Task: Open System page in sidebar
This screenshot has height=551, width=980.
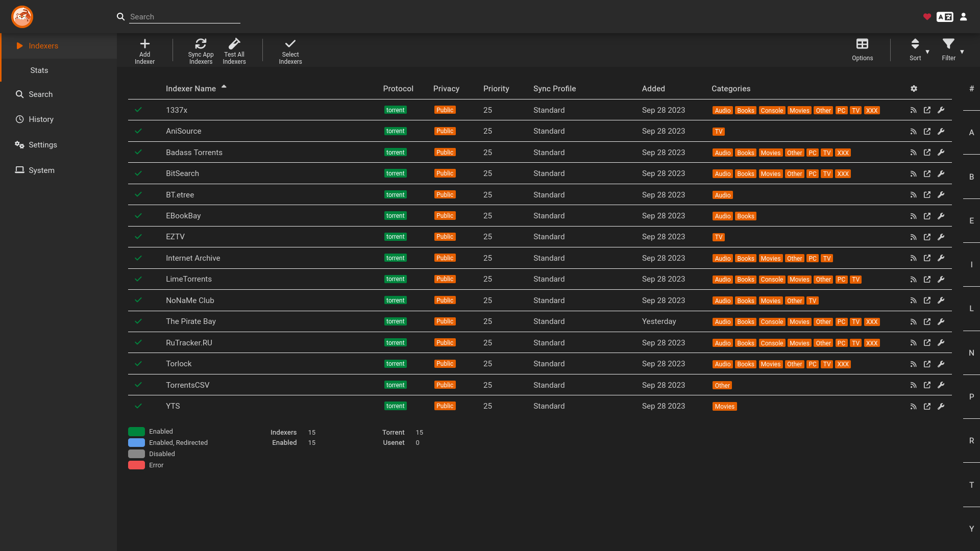Action: [59, 170]
